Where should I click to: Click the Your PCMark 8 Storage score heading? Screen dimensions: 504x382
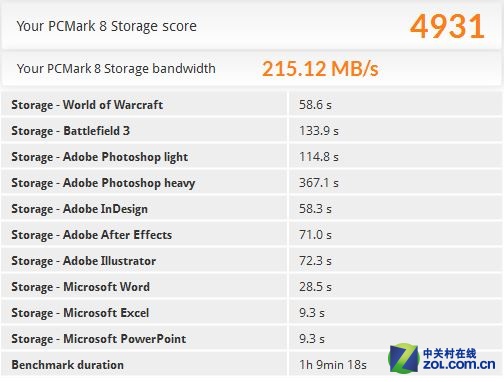tap(107, 26)
